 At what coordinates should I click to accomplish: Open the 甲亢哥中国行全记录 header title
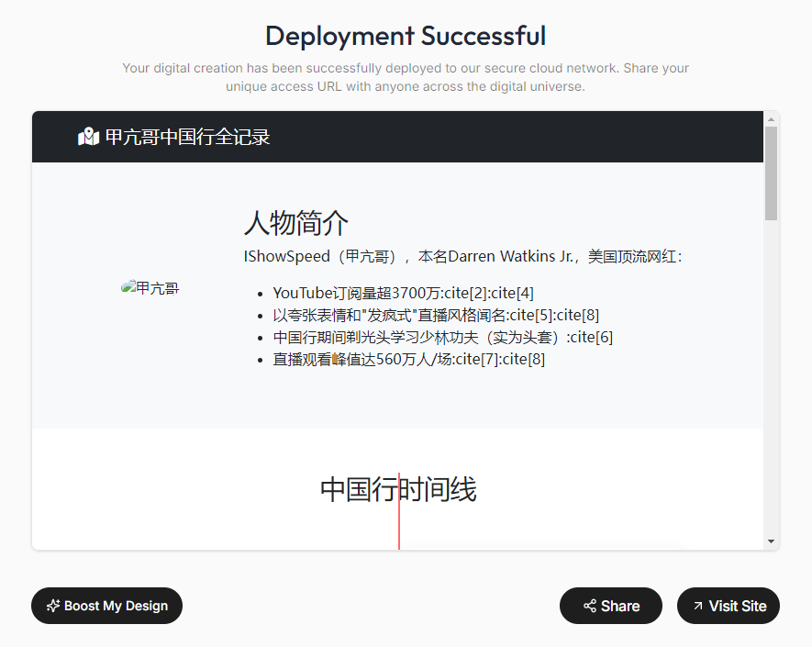pos(187,137)
